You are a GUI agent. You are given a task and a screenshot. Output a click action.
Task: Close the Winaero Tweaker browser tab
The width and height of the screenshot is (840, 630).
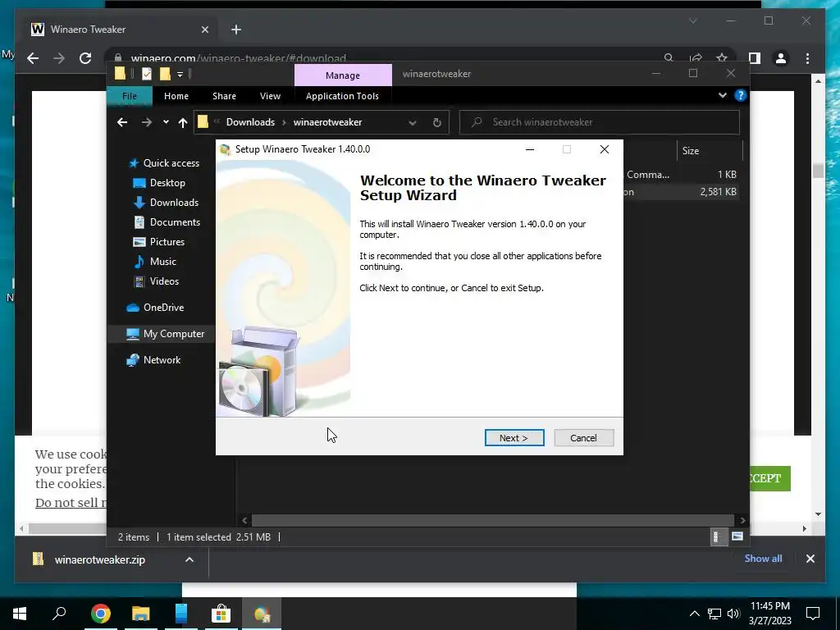(x=204, y=30)
